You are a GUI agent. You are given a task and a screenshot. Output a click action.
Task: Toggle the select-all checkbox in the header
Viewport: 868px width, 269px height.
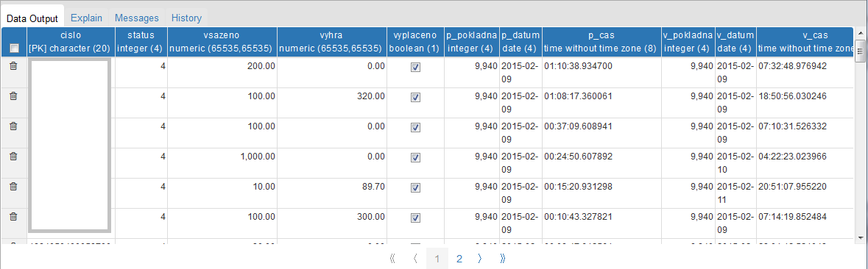pyautogui.click(x=15, y=49)
